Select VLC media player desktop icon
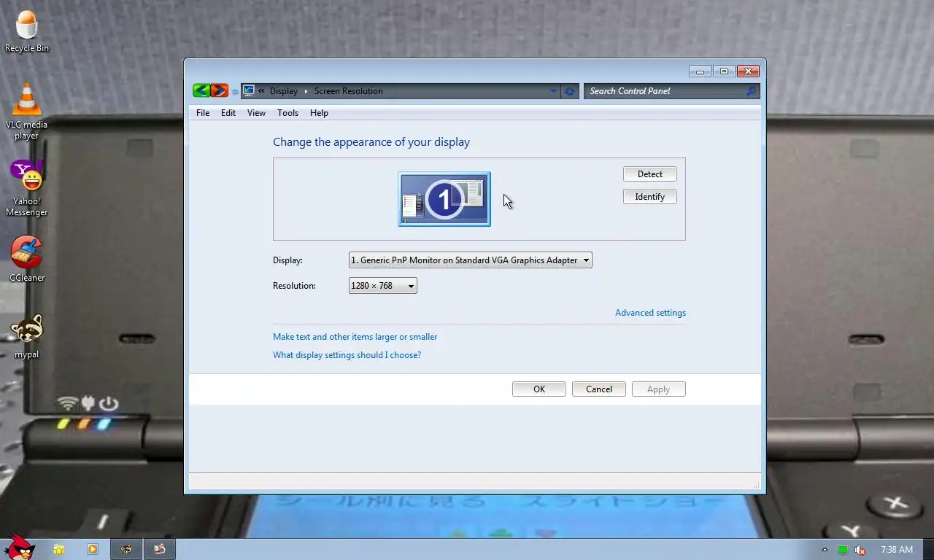 pos(27,112)
